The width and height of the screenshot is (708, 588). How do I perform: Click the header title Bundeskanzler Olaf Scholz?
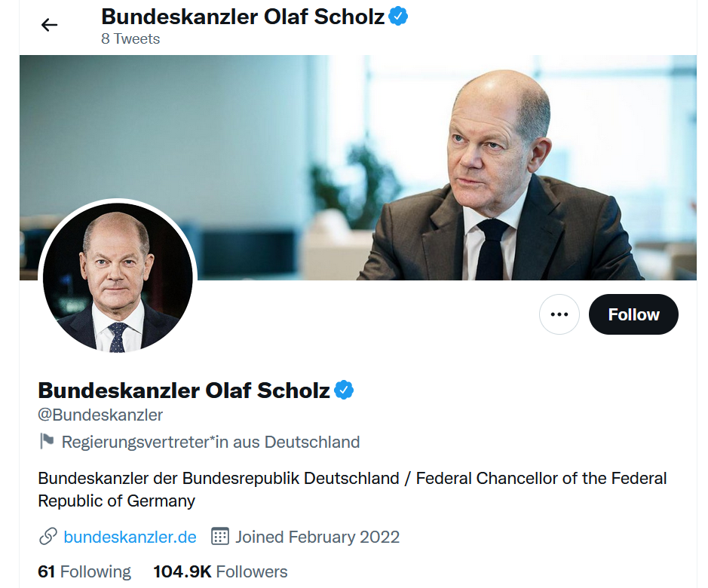click(243, 17)
